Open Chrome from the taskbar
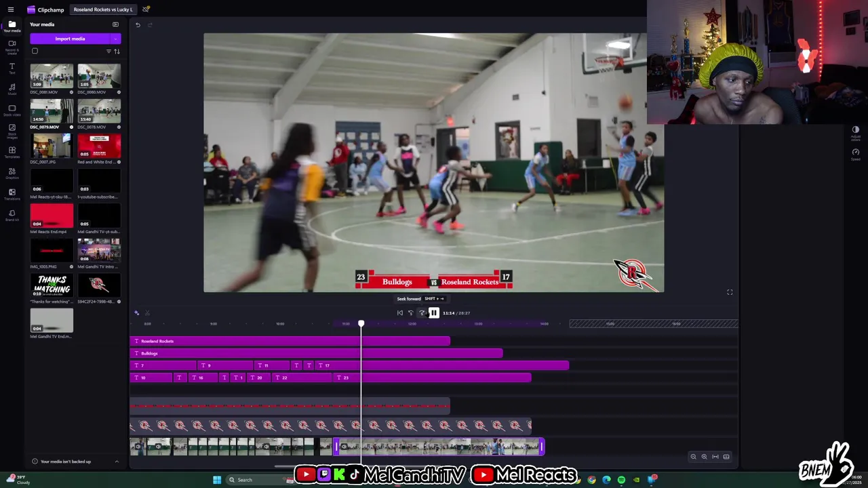The width and height of the screenshot is (868, 488). [x=592, y=480]
